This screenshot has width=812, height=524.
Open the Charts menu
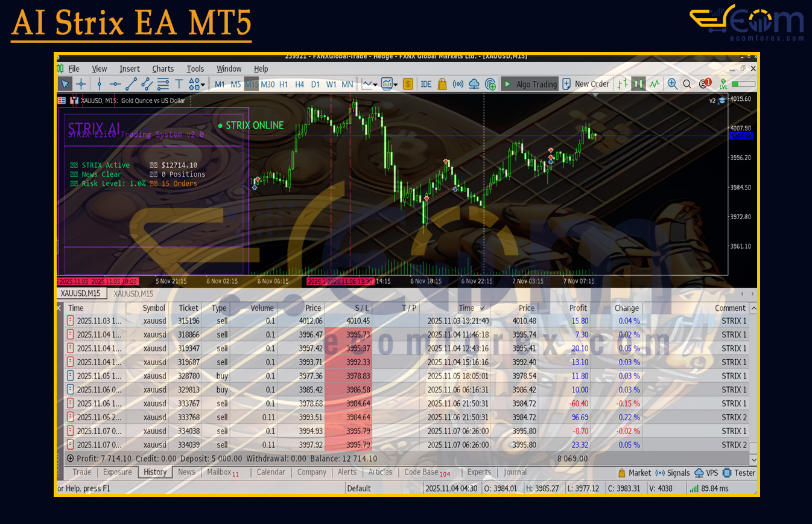tap(162, 68)
